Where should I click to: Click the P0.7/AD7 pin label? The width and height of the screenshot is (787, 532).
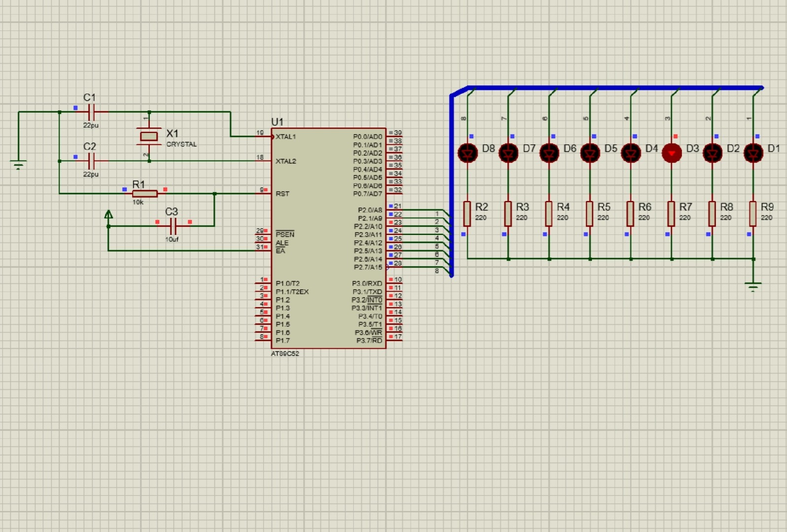pyautogui.click(x=368, y=194)
